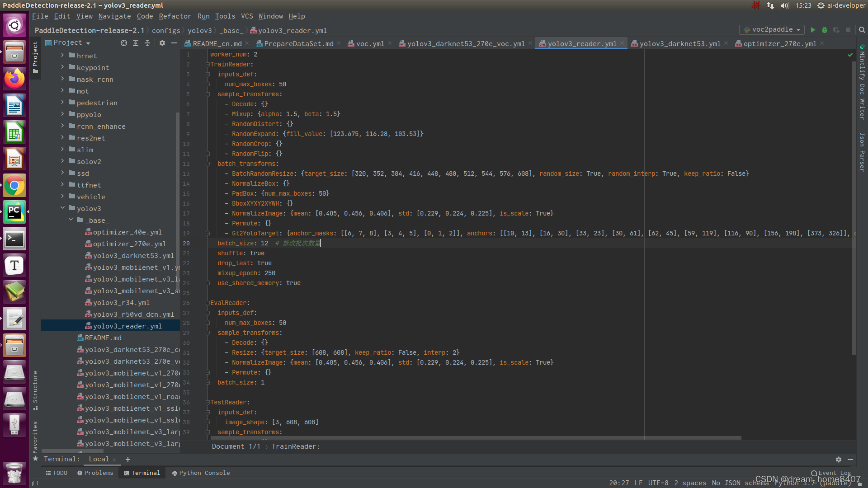
Task: Open README.md in the project tree
Action: tap(103, 338)
